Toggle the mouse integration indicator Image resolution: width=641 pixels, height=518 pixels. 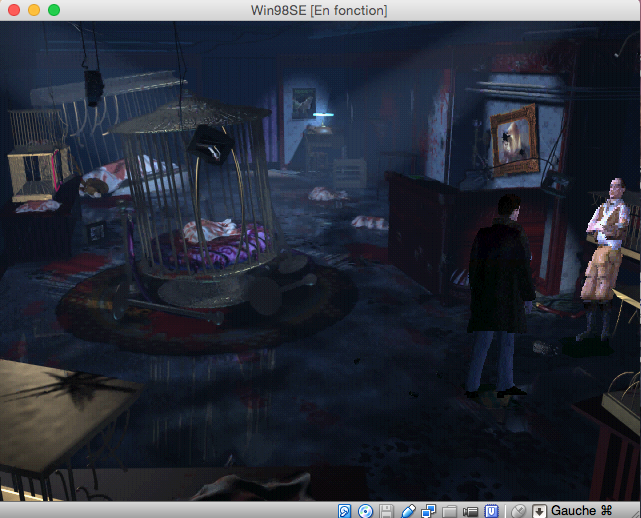coord(518,511)
